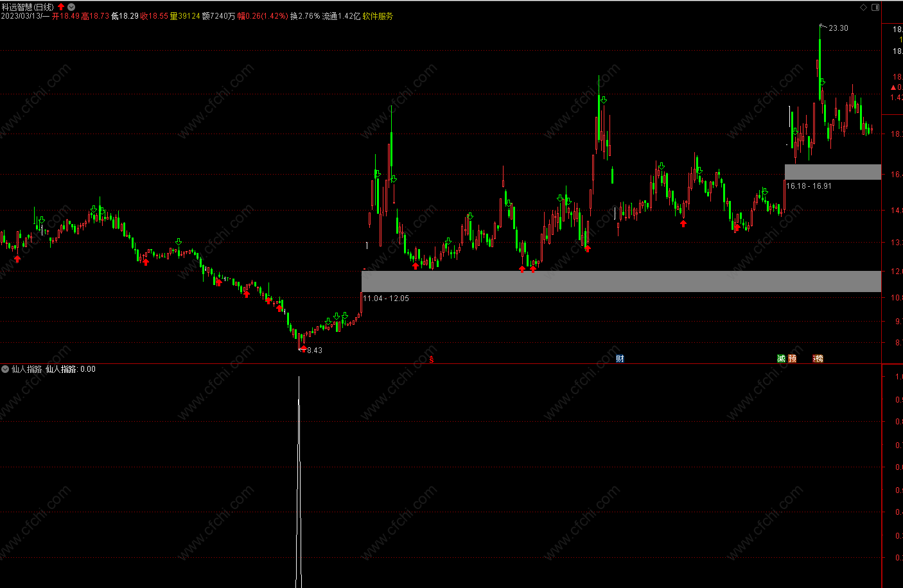The image size is (903, 588).
Task: Click the red up-arrow beside 科远智慧(日线)
Action: click(61, 7)
